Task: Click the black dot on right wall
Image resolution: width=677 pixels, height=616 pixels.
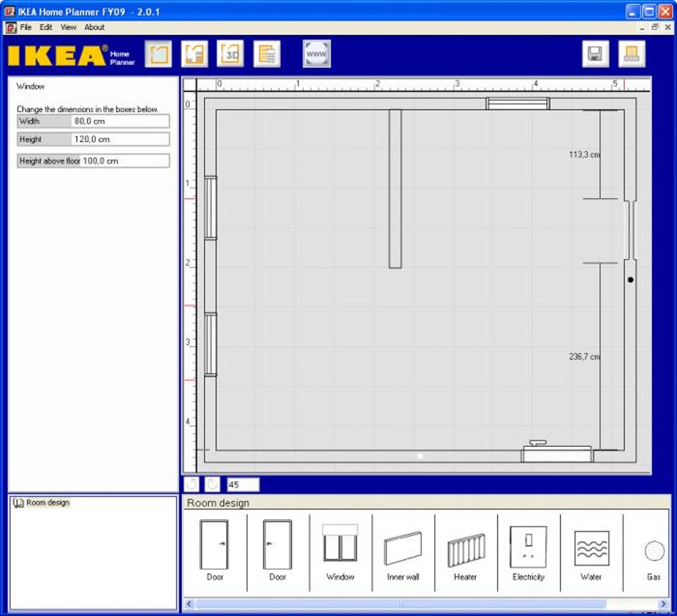Action: 631,279
